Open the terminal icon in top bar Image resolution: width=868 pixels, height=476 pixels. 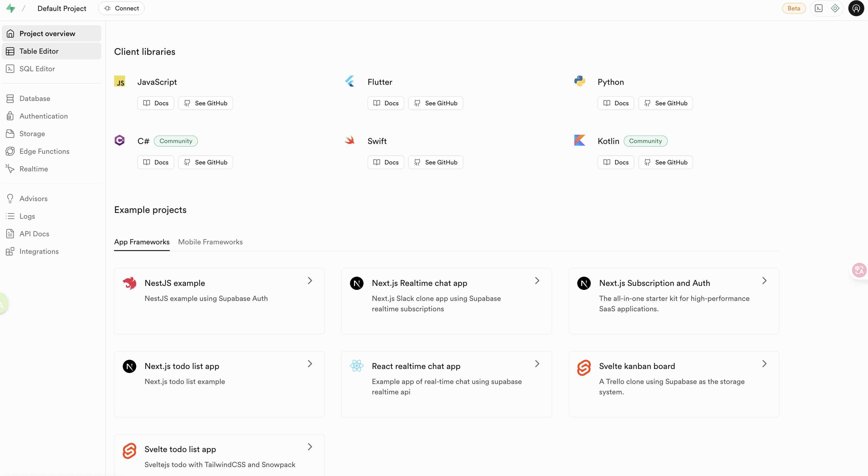(x=818, y=8)
